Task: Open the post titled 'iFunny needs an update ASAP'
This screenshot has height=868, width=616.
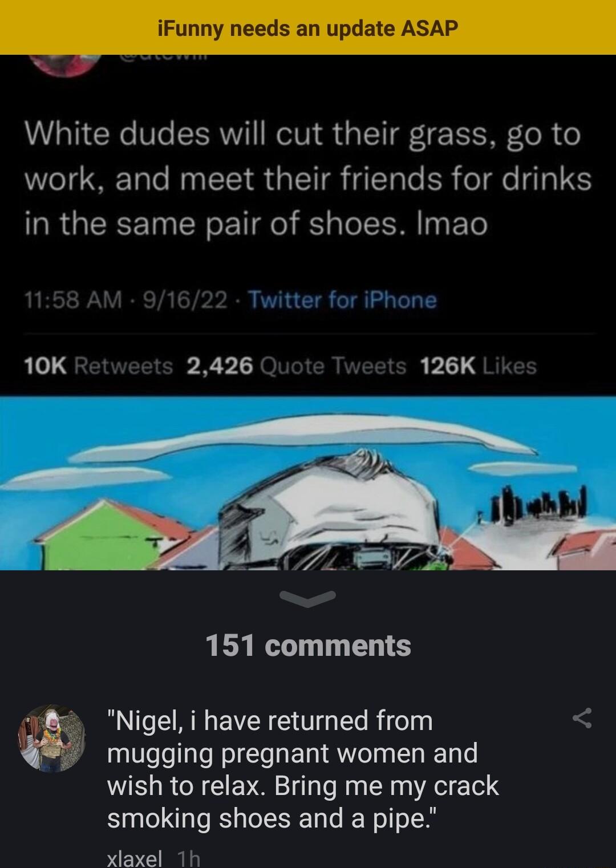Action: pyautogui.click(x=308, y=28)
